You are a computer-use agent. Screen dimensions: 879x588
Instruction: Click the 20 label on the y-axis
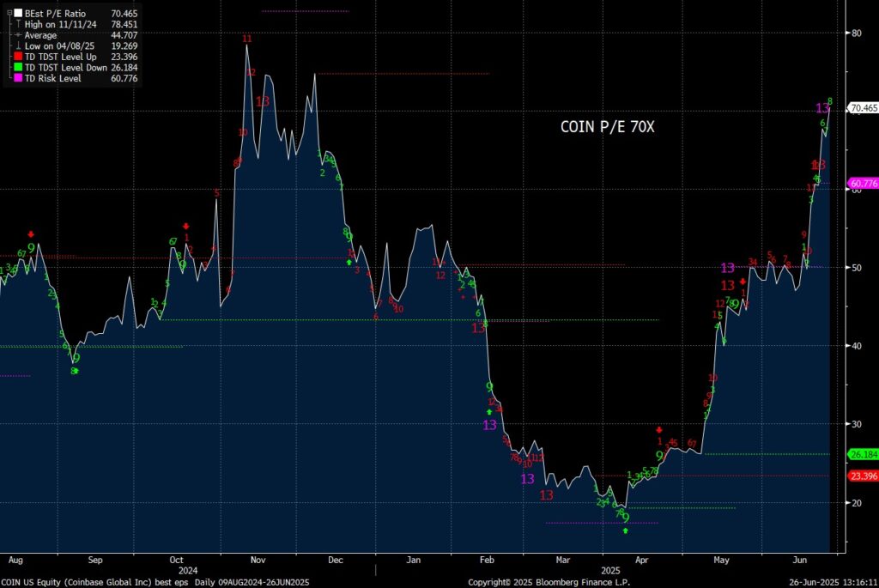[856, 503]
